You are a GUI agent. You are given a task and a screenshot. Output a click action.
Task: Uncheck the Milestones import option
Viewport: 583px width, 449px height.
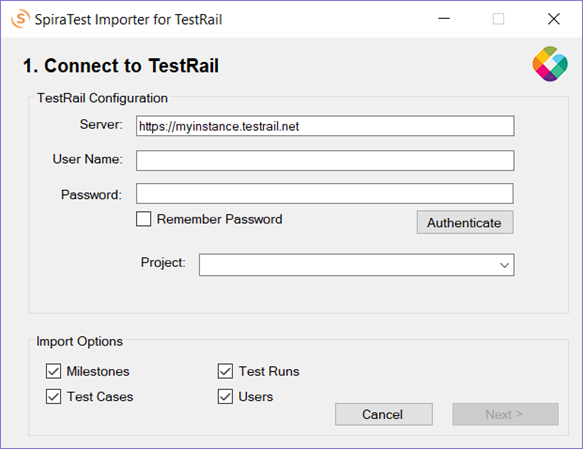(x=54, y=371)
